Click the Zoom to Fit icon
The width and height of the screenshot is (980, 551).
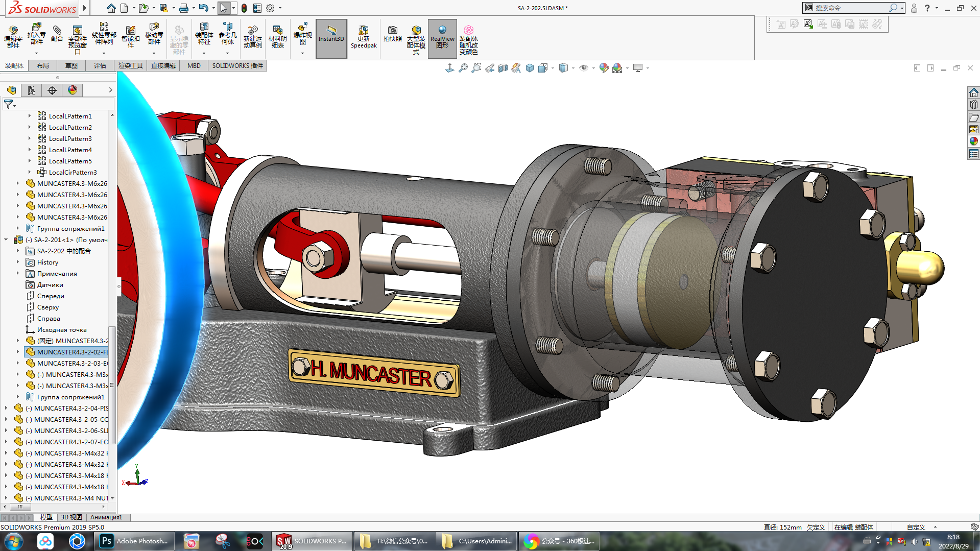pos(463,68)
